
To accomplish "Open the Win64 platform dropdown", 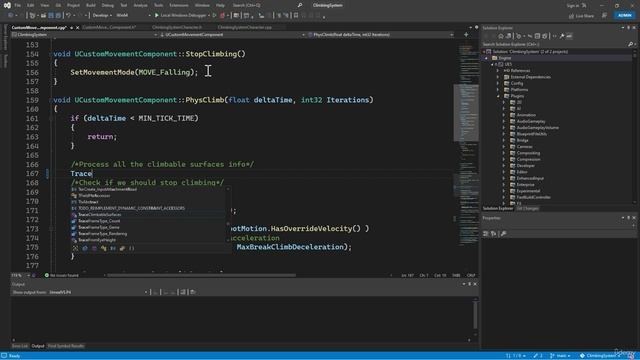I will tap(133, 16).
